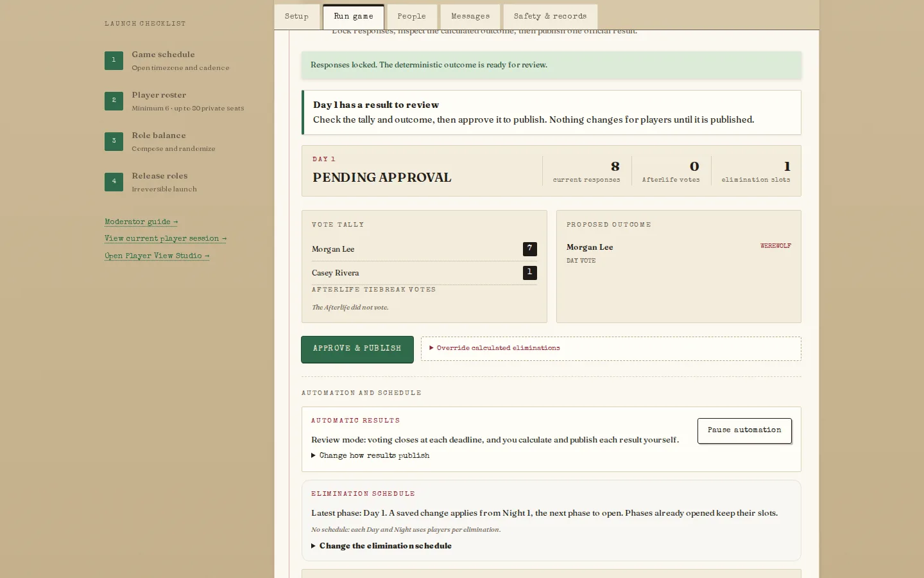924x578 pixels.
Task: Click Morgan Lee in the vote tally
Action: (x=333, y=249)
